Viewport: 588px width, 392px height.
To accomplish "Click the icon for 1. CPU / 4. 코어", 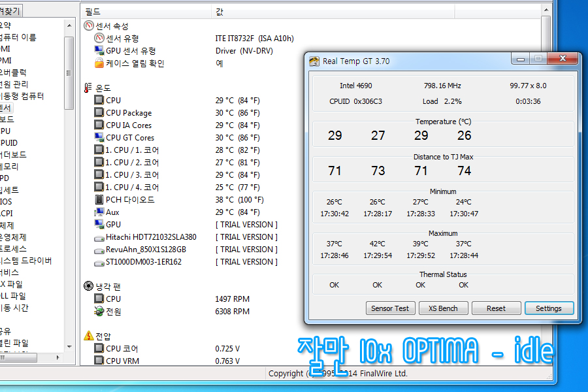I will 99,187.
